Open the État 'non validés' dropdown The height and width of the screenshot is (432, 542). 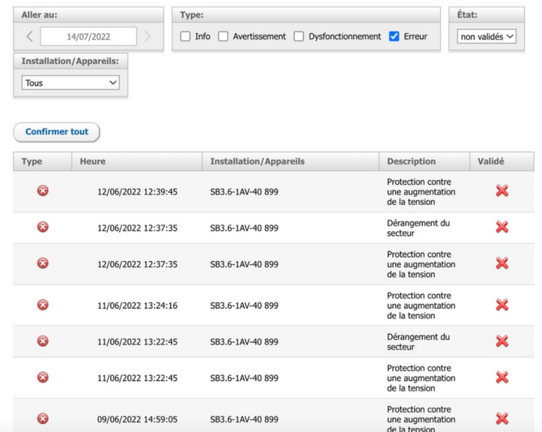487,37
